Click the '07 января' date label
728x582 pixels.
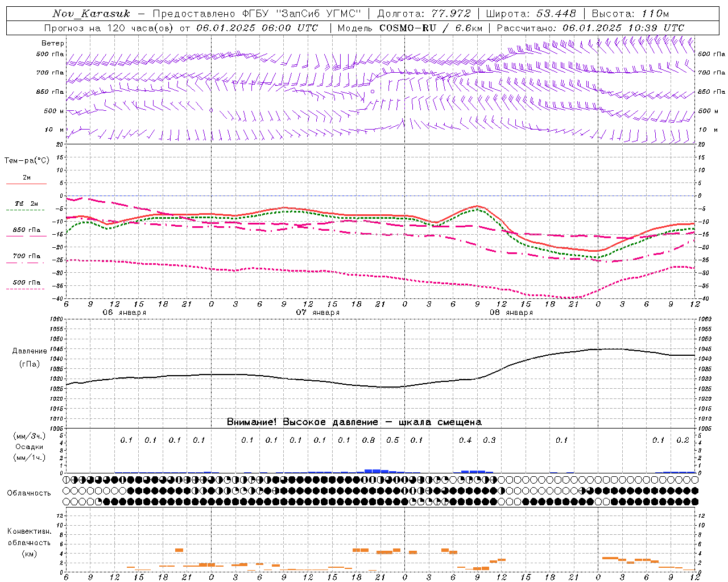318,313
